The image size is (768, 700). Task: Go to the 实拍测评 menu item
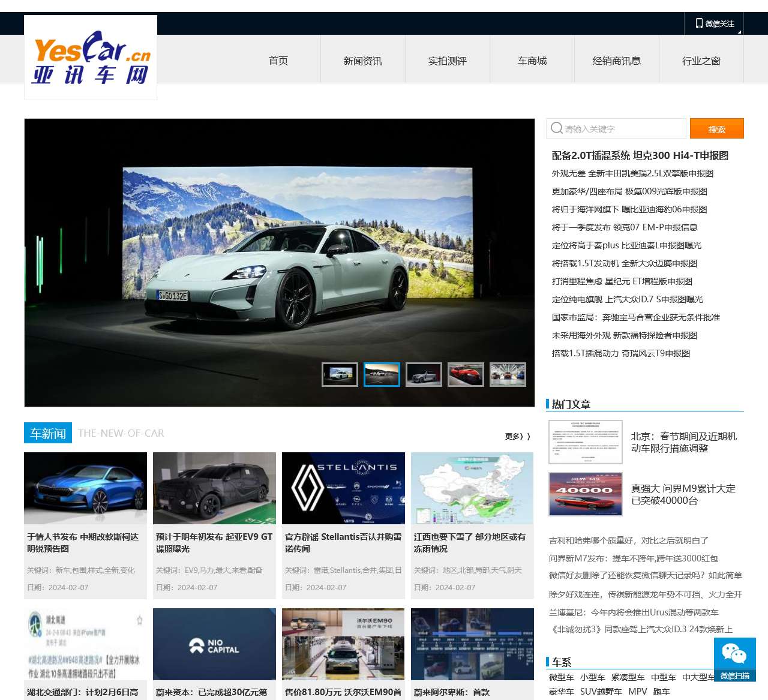447,61
